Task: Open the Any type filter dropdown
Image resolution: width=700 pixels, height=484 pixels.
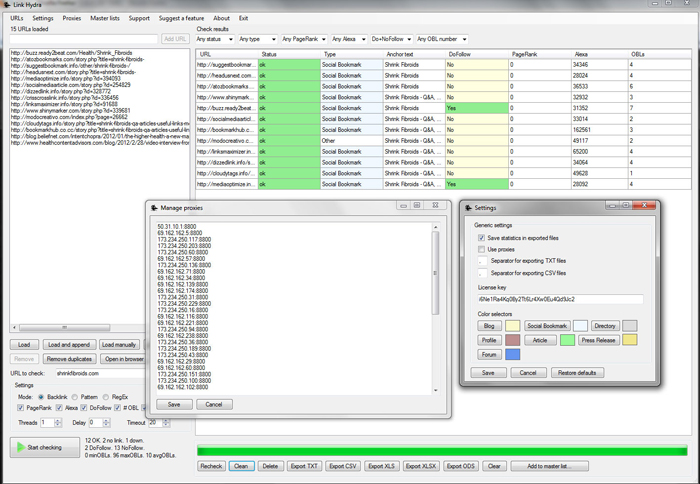Action: coord(258,39)
